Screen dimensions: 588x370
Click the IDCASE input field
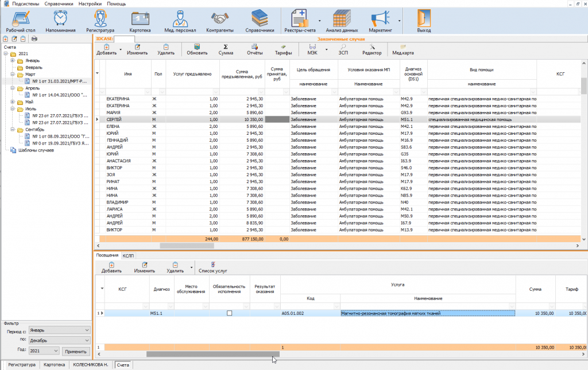point(124,39)
